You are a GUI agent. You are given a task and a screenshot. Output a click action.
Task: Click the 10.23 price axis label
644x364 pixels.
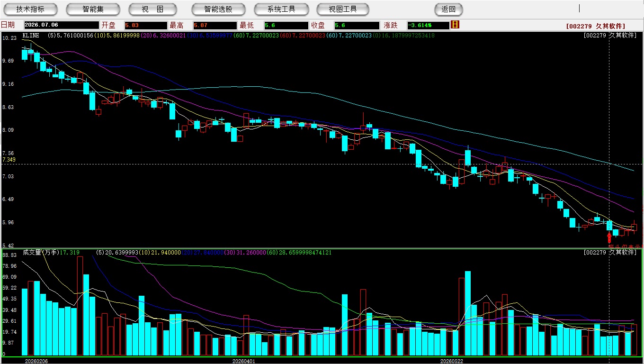pos(9,38)
